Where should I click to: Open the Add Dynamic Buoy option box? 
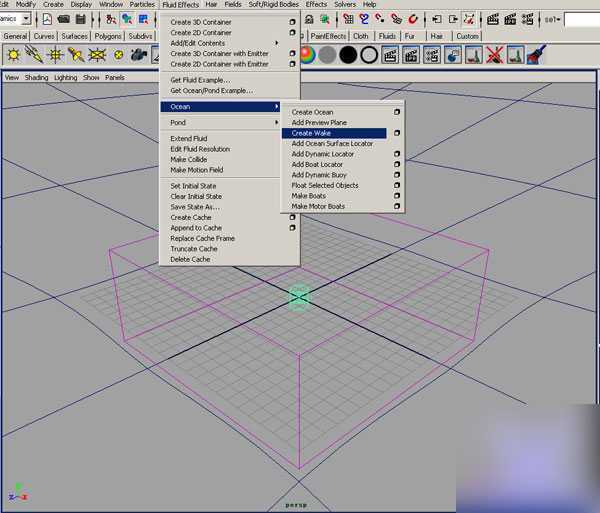click(397, 174)
